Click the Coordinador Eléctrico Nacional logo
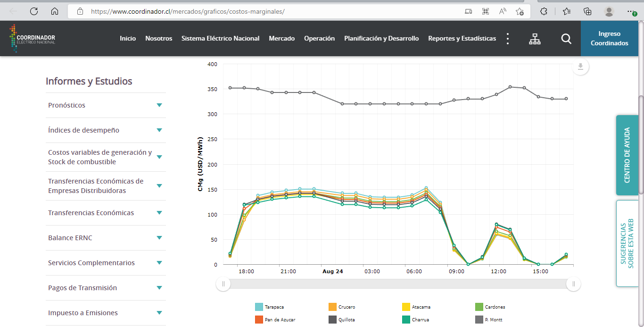Screen dimensions: 644x327 [x=33, y=38]
